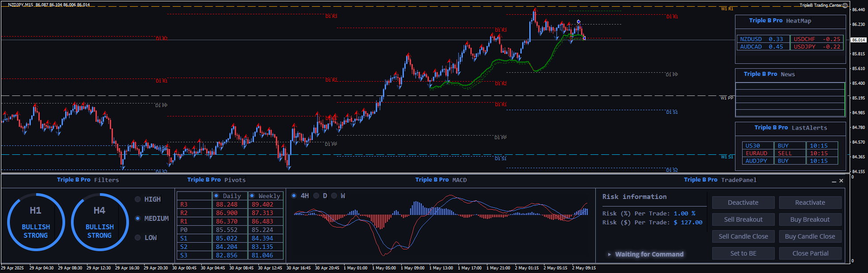This screenshot has width=868, height=273.
Task: Select NZDUSD in the HeatMap
Action: (762, 39)
